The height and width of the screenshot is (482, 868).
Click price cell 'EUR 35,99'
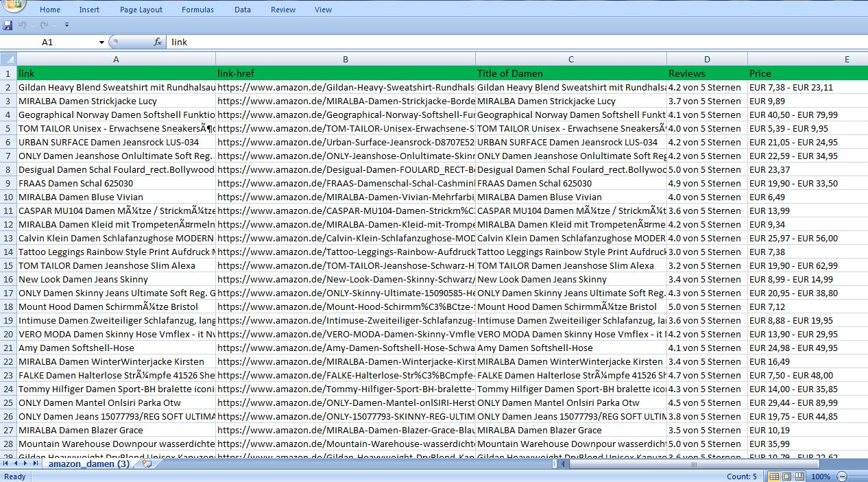click(808, 444)
